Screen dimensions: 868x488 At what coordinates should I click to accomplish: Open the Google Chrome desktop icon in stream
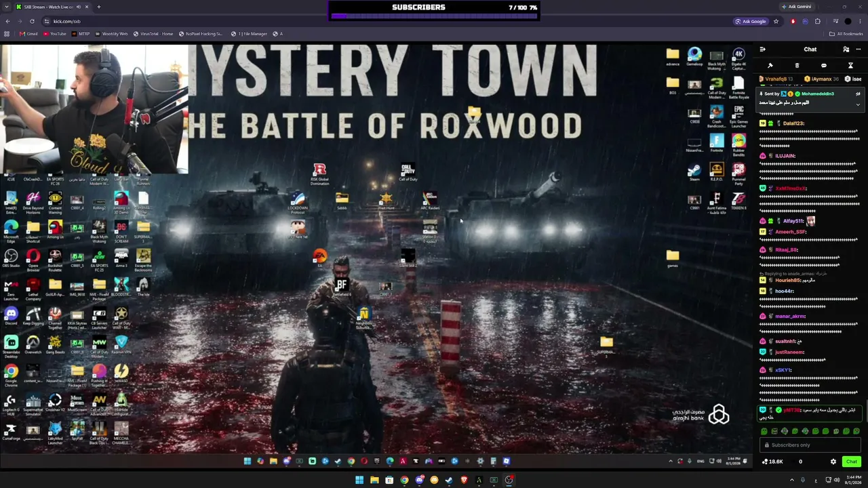click(x=11, y=373)
